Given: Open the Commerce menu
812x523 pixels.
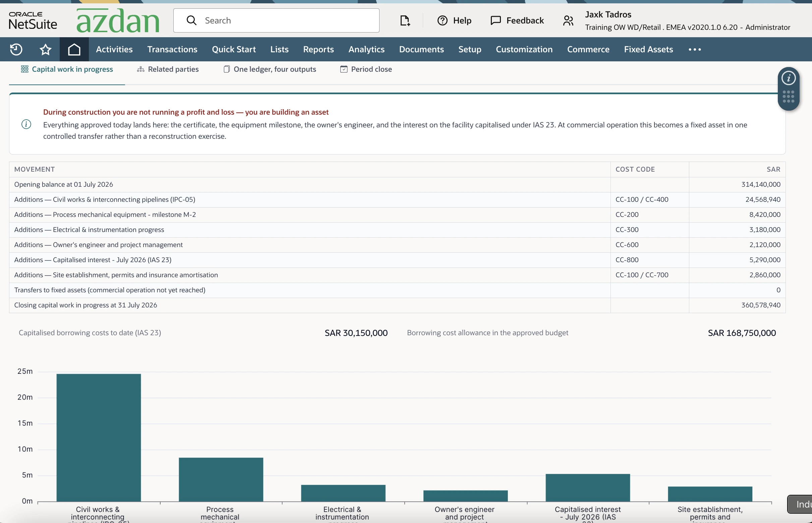Looking at the screenshot, I should (x=588, y=49).
